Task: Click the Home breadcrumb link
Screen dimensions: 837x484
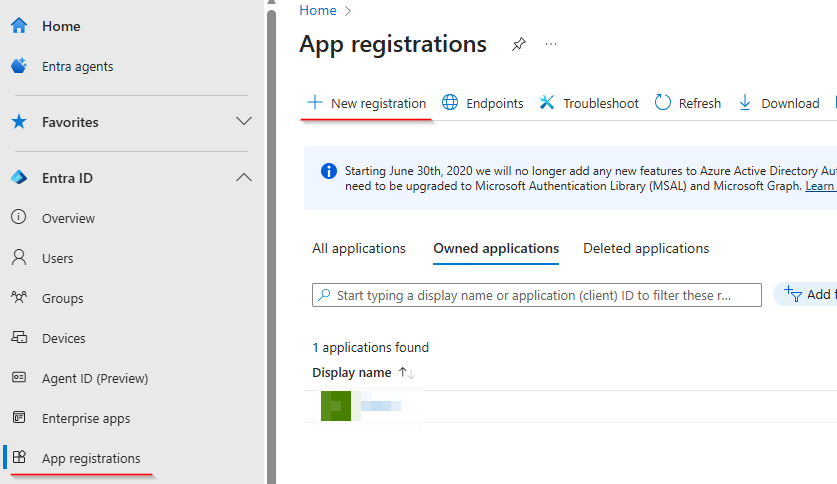Action: point(318,10)
